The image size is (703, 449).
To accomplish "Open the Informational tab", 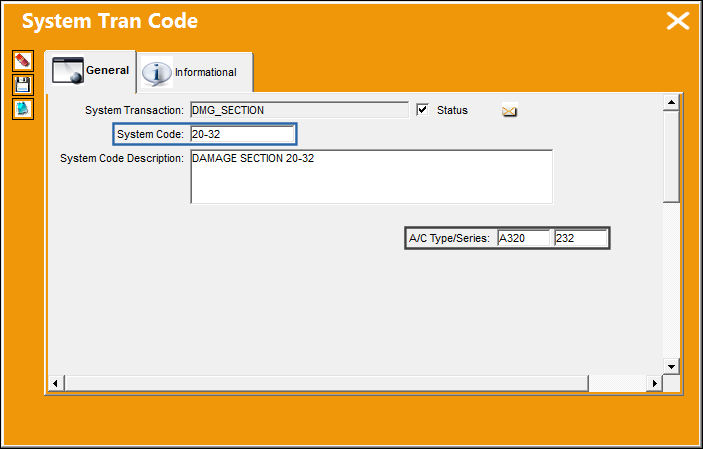I will pyautogui.click(x=195, y=72).
